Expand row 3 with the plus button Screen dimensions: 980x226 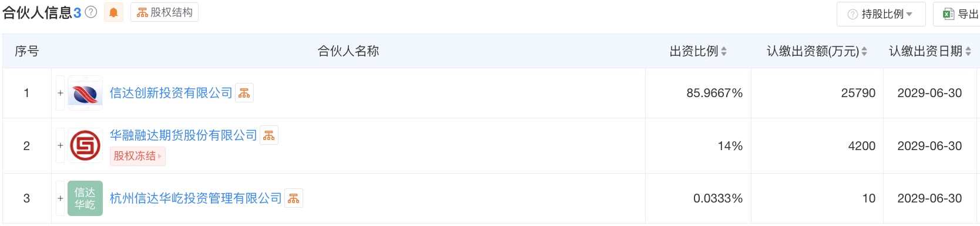click(x=60, y=198)
